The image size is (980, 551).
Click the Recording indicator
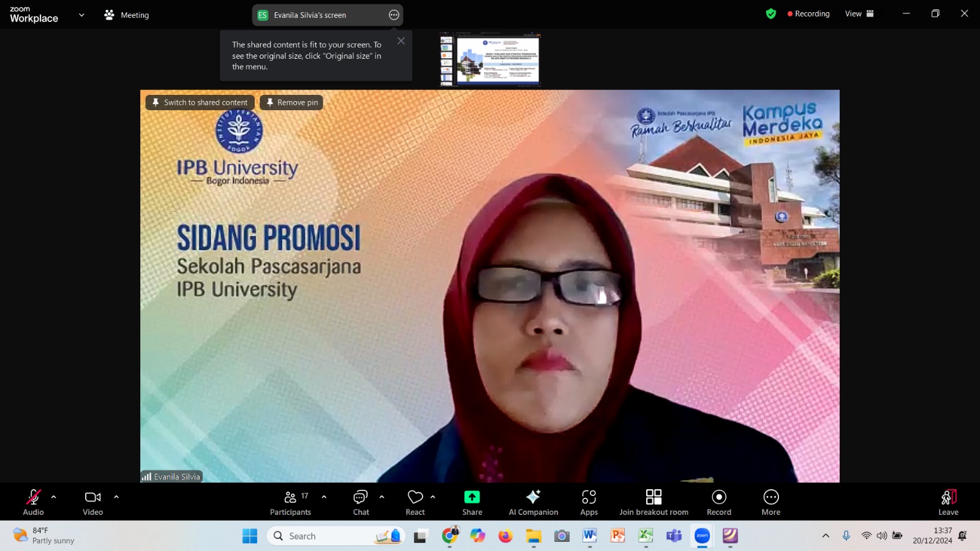coord(809,13)
